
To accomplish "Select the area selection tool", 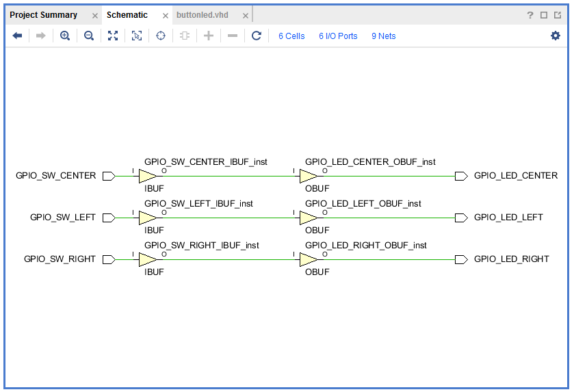I will click(137, 36).
